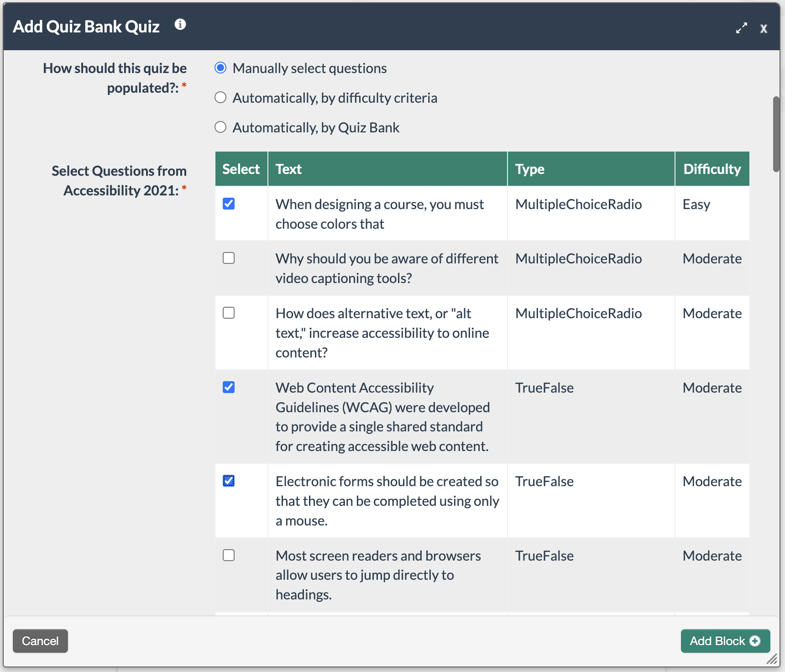Uncheck the Electronic forms question
This screenshot has width=785, height=672.
pos(229,481)
